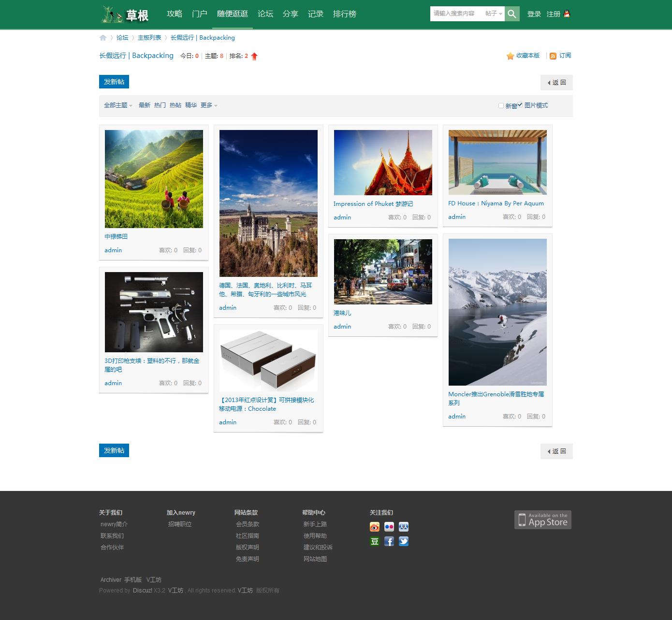The height and width of the screenshot is (620, 672).
Task: Open the 港味儿 post title
Action: (x=342, y=313)
